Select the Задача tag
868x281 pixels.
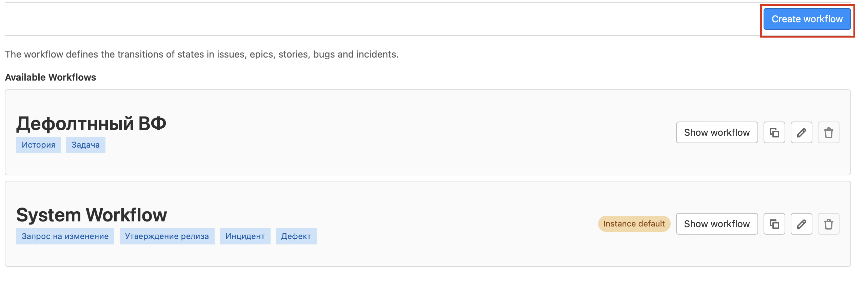click(x=85, y=145)
